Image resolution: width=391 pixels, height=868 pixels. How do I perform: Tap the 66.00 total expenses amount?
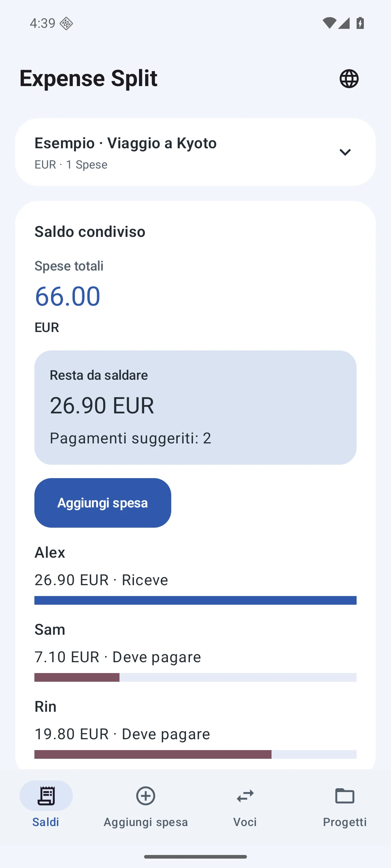click(67, 296)
